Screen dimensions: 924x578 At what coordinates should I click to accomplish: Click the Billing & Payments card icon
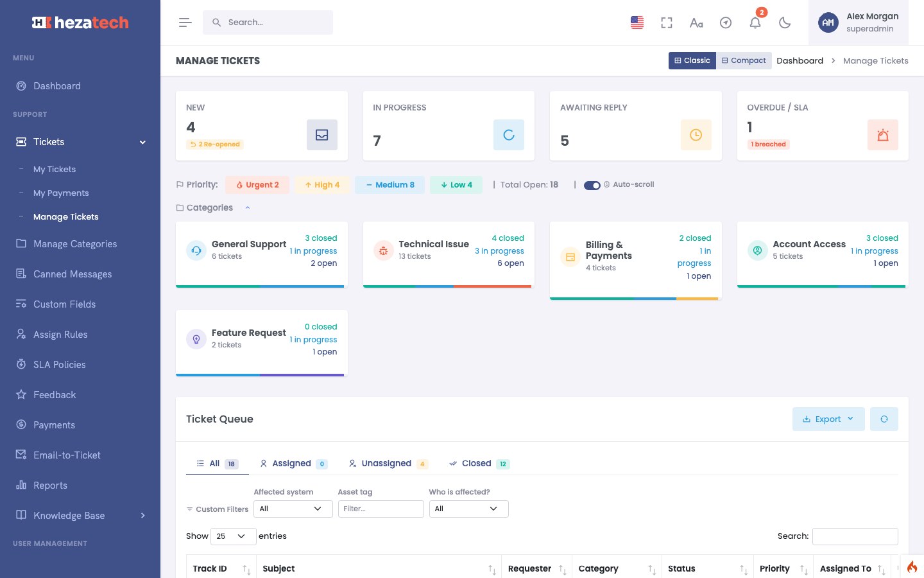570,257
